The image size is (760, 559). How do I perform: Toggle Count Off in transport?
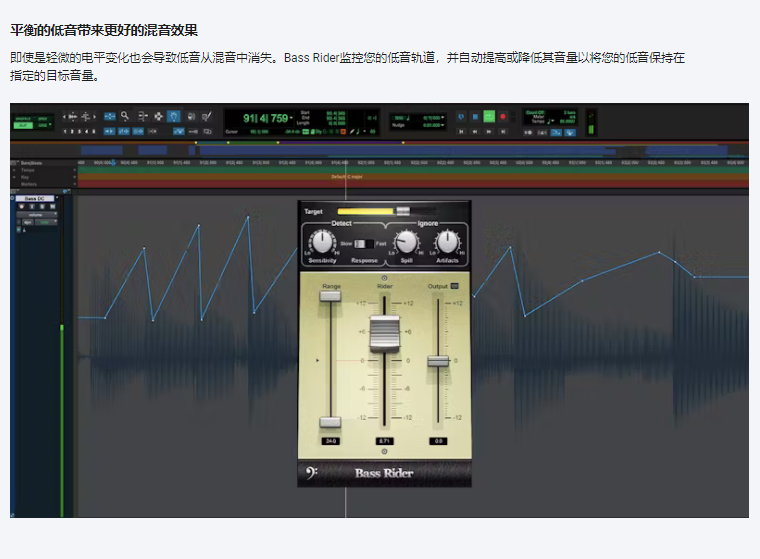(x=535, y=112)
